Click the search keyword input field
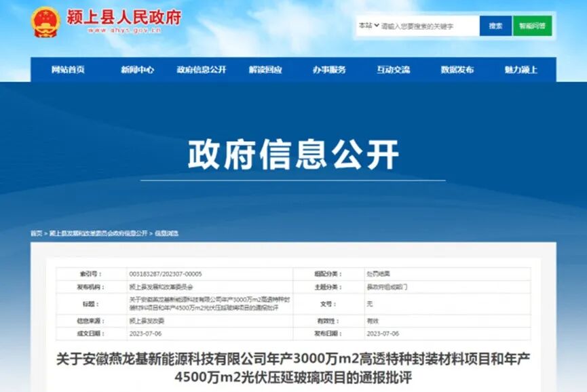Image resolution: width=587 pixels, height=392 pixels. [428, 24]
